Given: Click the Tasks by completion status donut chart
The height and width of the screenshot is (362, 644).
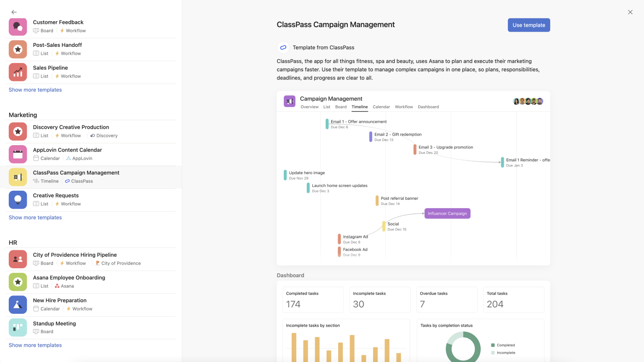Looking at the screenshot, I should tap(463, 347).
